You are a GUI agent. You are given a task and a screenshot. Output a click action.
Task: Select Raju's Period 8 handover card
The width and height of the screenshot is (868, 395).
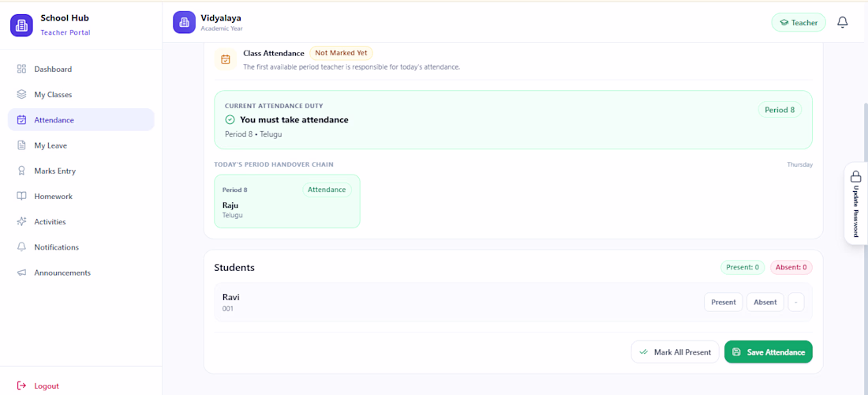(286, 201)
